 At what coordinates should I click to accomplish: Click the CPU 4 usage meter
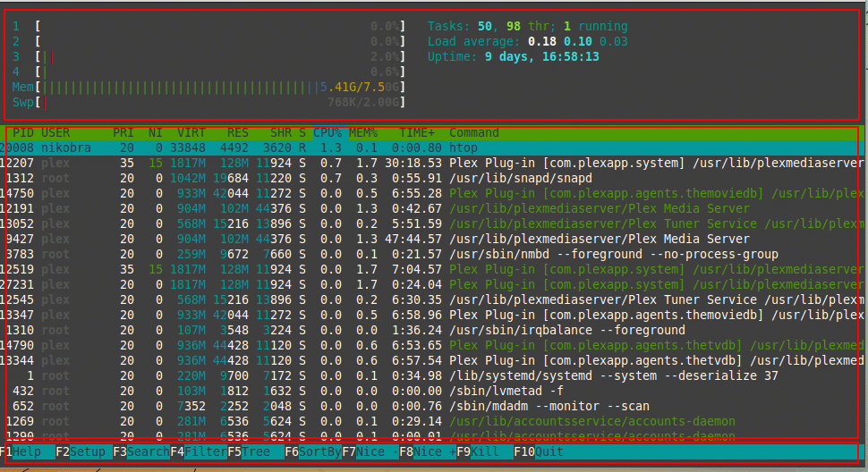(208, 72)
